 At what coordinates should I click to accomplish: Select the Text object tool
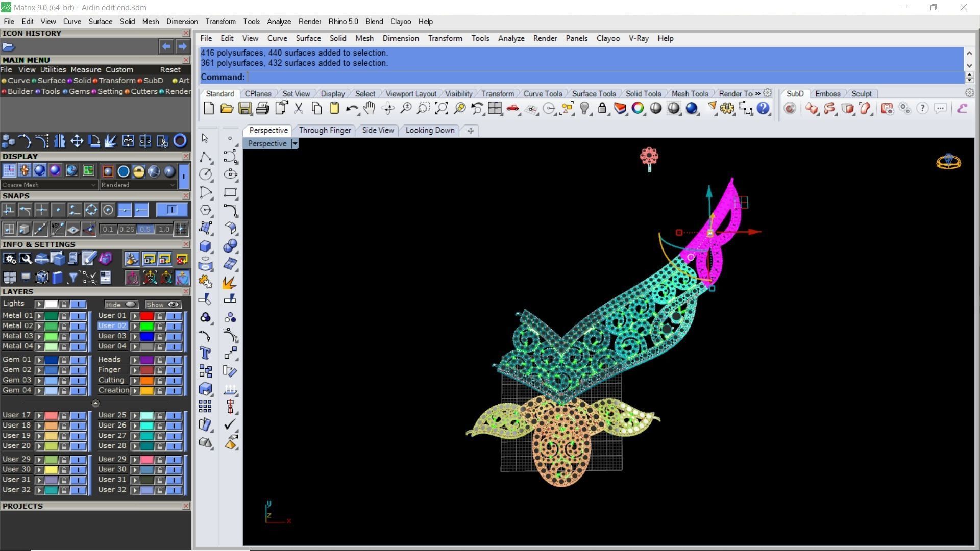click(x=205, y=353)
